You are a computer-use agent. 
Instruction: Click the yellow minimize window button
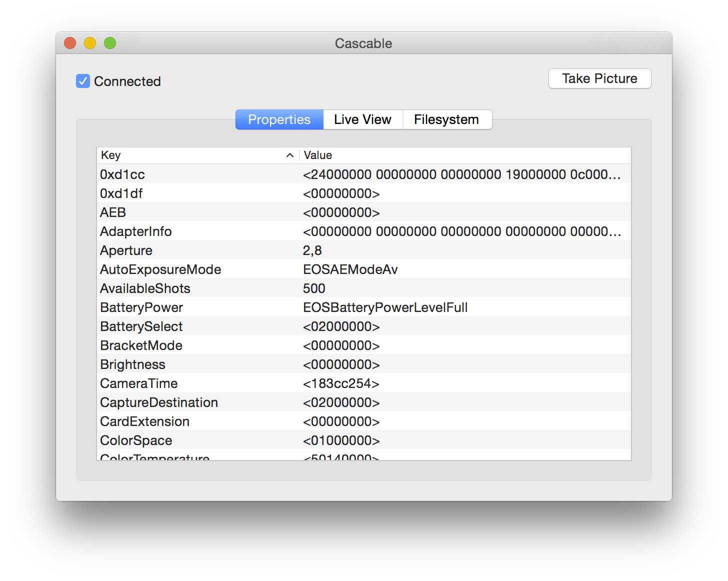point(90,43)
